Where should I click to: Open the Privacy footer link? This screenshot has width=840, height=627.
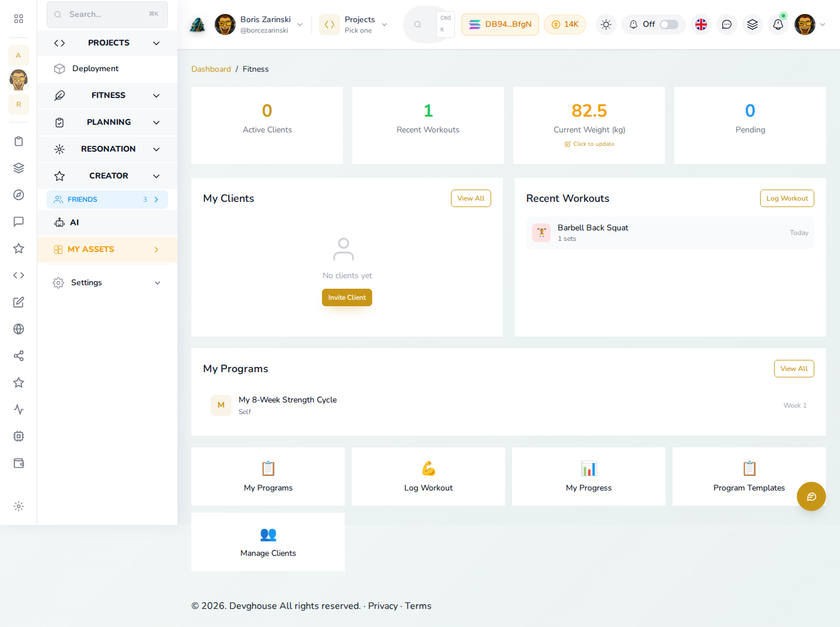383,606
